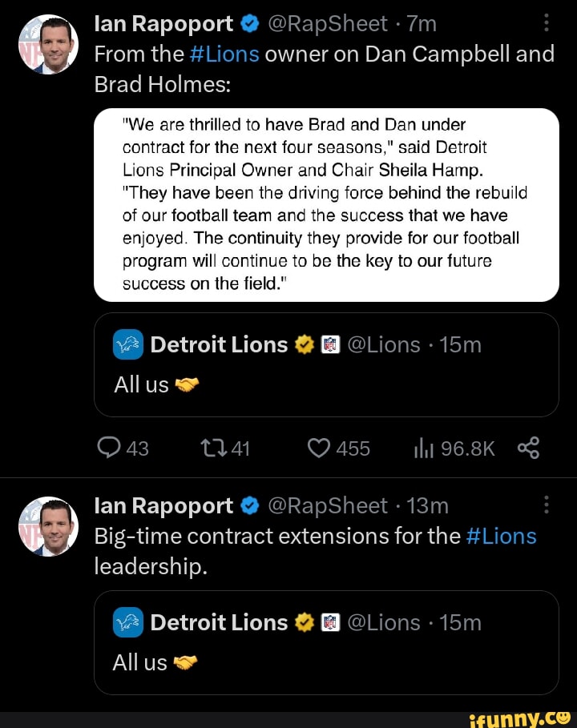Like the tweet with the heart icon
The height and width of the screenshot is (728, 577).
coord(319,448)
